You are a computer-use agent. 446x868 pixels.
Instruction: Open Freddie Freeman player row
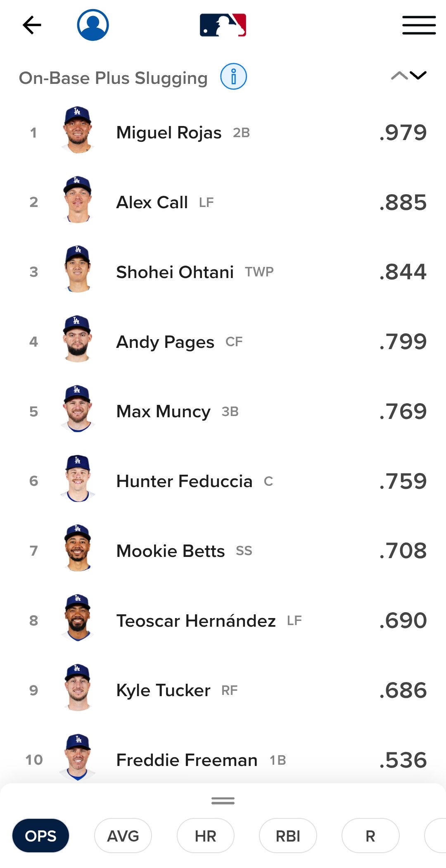point(223,759)
